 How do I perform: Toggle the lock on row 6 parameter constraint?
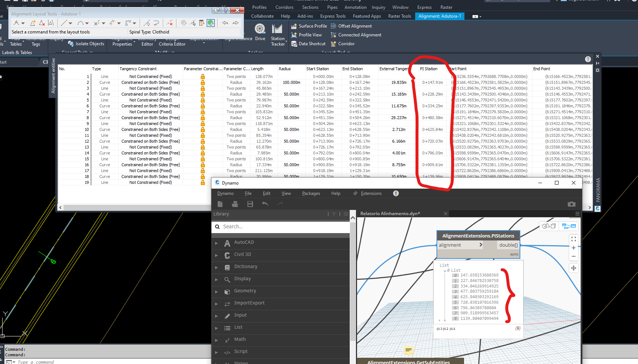point(203,106)
